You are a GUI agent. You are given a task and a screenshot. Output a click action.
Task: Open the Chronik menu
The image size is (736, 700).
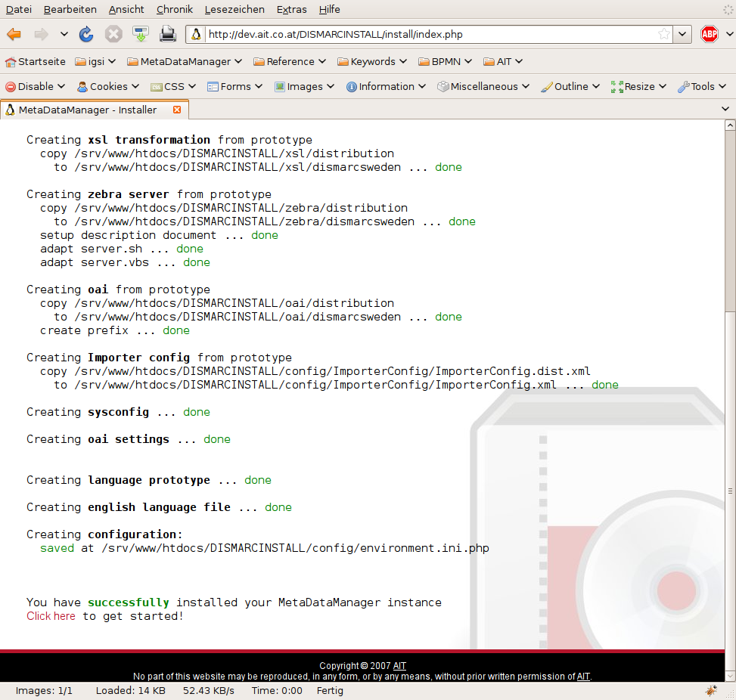click(x=175, y=9)
